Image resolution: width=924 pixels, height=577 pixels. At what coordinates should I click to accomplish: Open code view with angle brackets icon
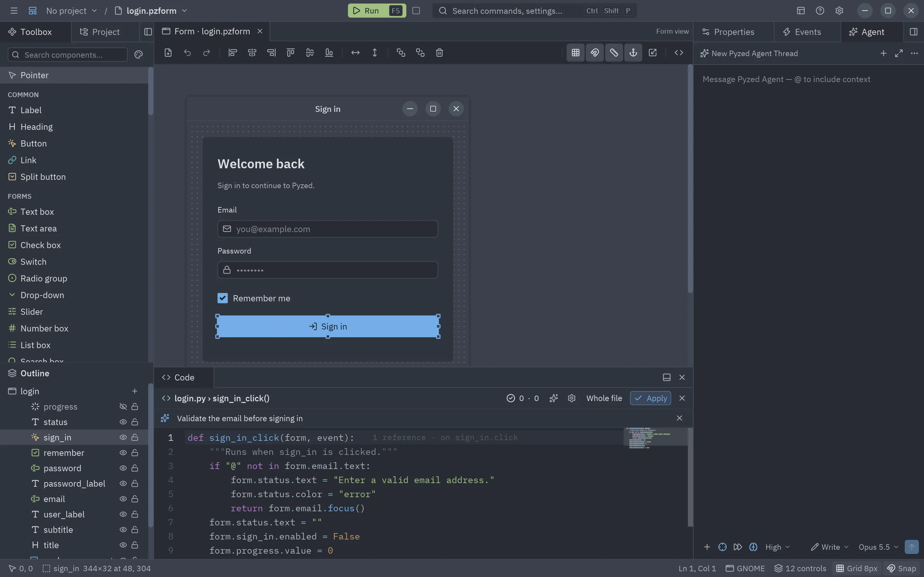point(679,53)
